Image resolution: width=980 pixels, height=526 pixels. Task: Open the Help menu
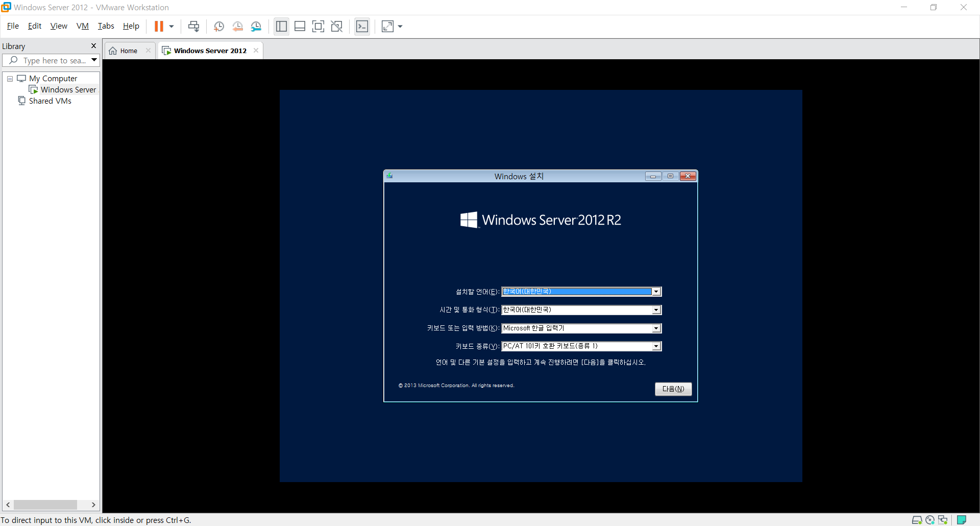[131, 26]
